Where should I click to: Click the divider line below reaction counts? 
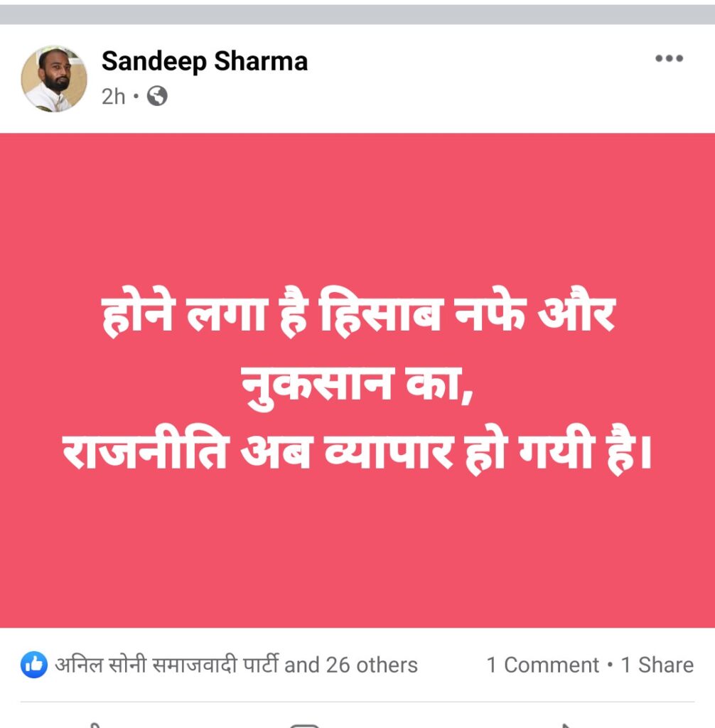pos(357,702)
